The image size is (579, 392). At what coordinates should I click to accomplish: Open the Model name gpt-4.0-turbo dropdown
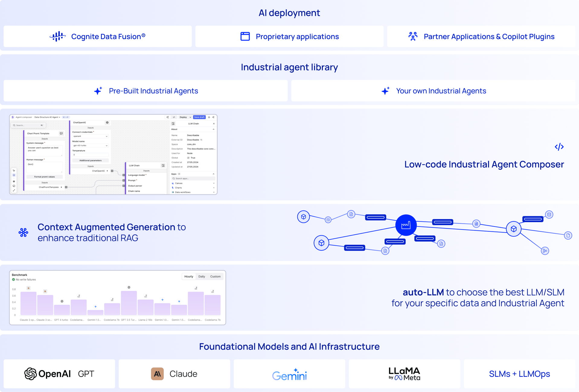click(x=90, y=146)
